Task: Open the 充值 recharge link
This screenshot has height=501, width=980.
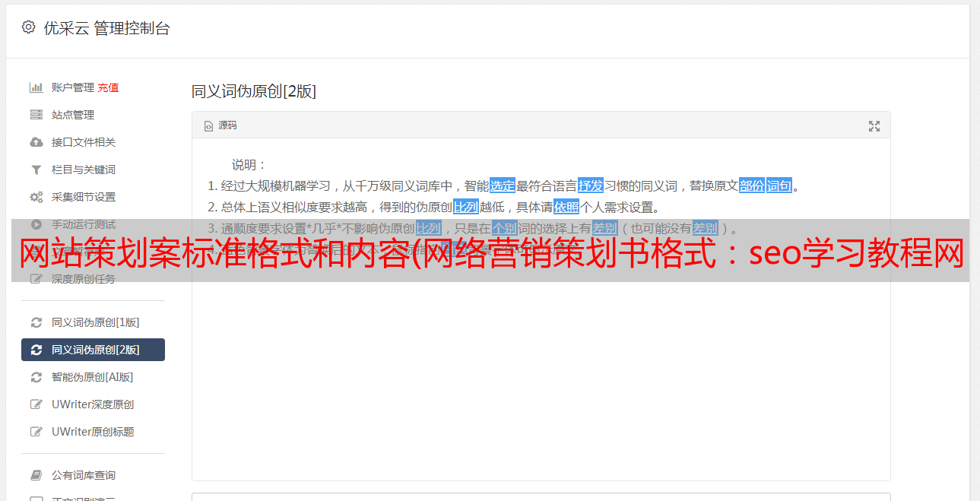Action: 108,87
